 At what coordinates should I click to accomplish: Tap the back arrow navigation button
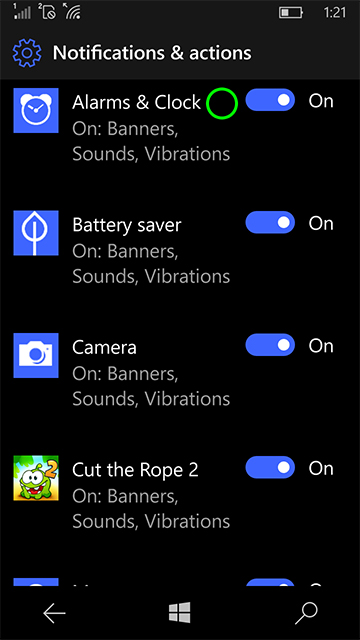click(x=54, y=613)
